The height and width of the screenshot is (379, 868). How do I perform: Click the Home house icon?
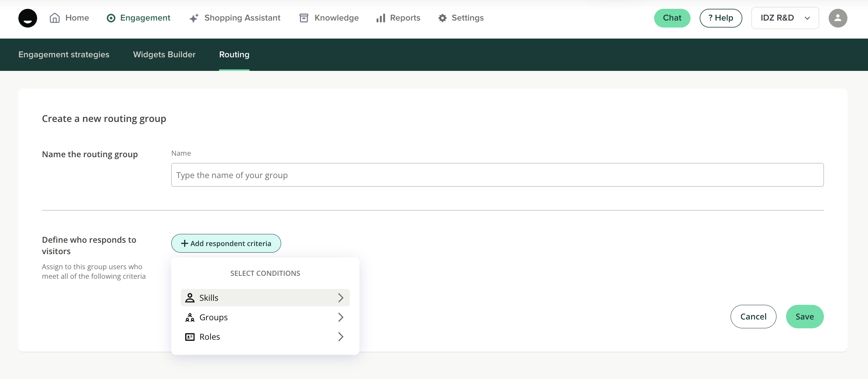55,18
